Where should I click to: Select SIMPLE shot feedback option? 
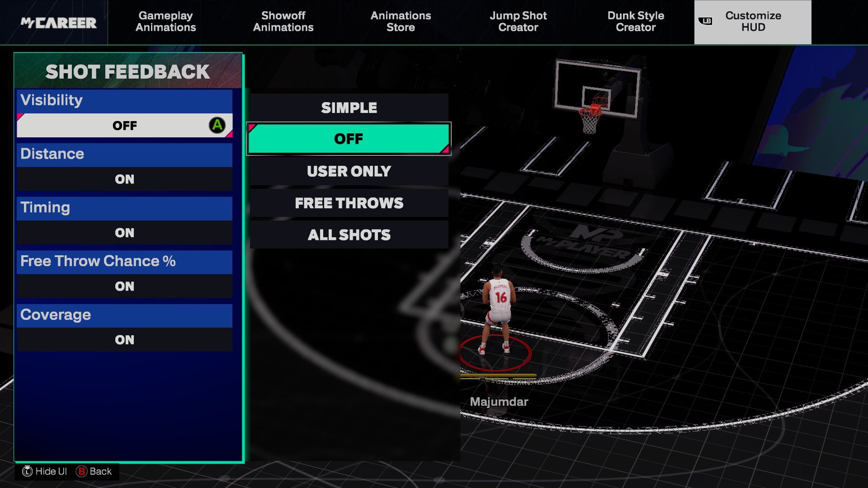pos(349,107)
